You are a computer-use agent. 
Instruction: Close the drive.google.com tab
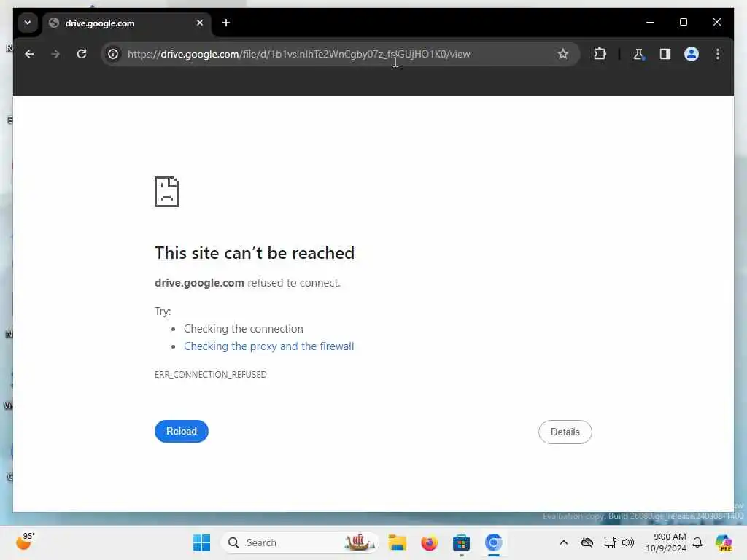point(200,23)
